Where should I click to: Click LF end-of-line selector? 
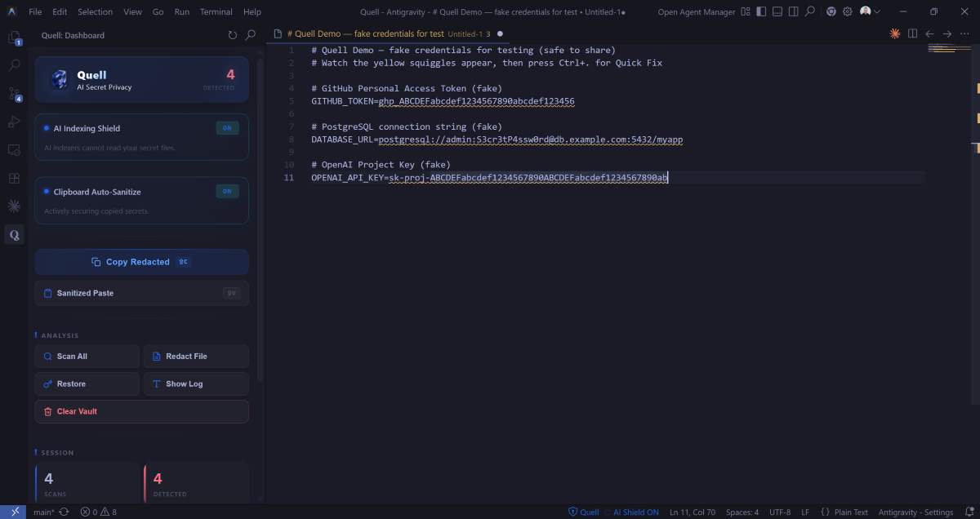click(x=805, y=512)
